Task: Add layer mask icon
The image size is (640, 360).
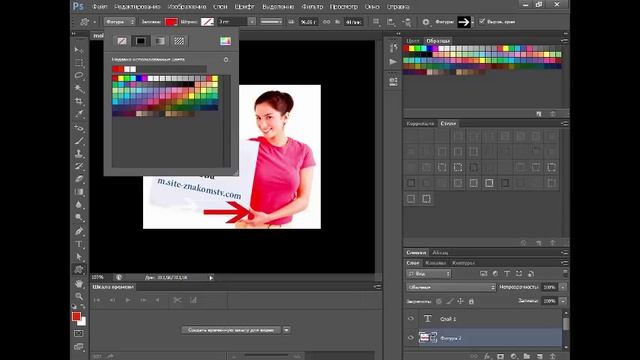Action: pyautogui.click(x=500, y=356)
